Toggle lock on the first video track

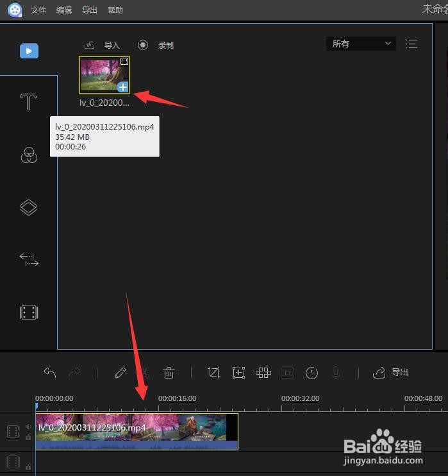click(x=28, y=437)
